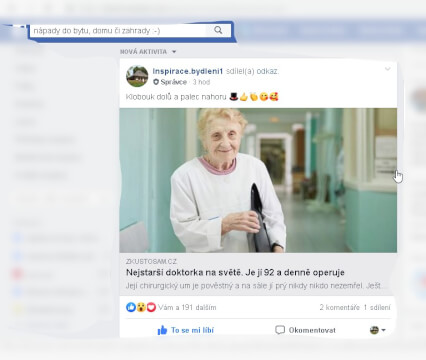Open the comment-as identity selector dropdown
Viewport: 426px width, 360px height.
377,330
